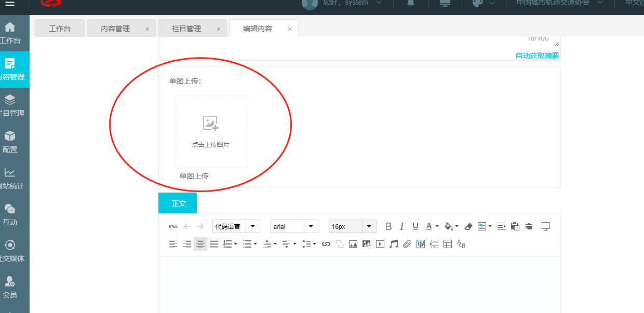Close the 栏目管理 tab

(x=219, y=29)
